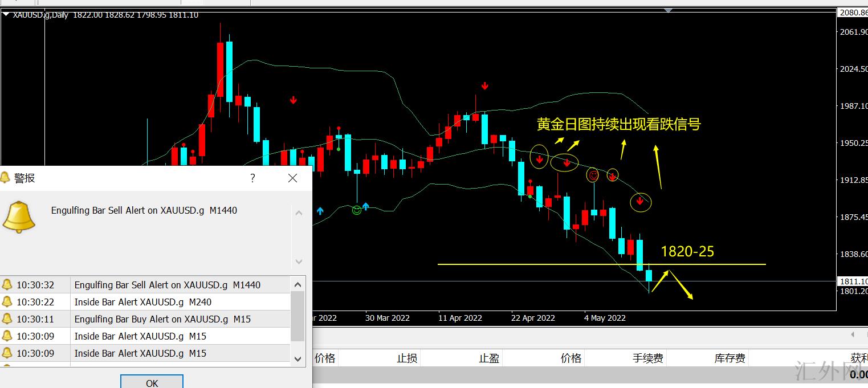
Task: Click the large golden bell icon
Action: (18, 217)
